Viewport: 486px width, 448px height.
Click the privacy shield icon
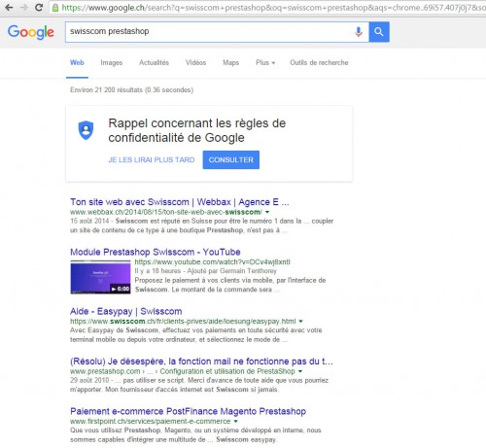click(86, 130)
